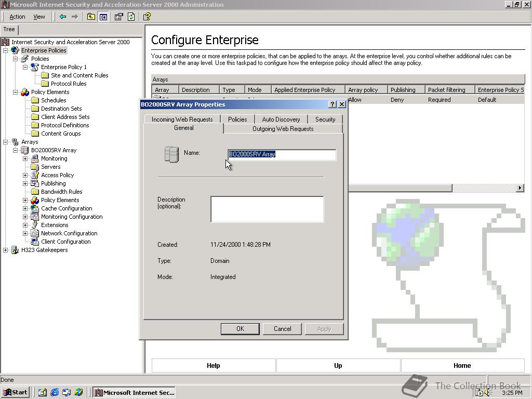This screenshot has width=532, height=399.
Task: Click the Back arrow toolbar icon
Action: click(x=63, y=17)
